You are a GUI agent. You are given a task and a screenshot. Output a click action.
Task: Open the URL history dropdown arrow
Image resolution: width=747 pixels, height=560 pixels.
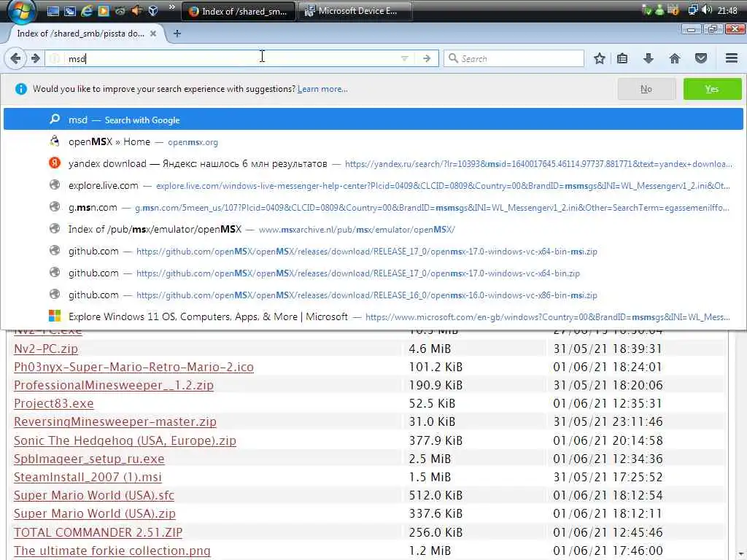tap(404, 58)
